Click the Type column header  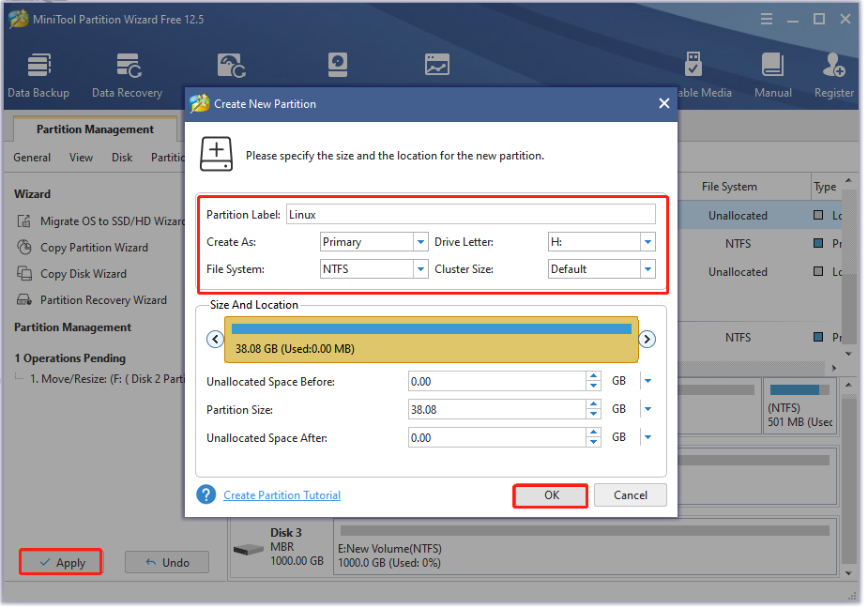point(826,188)
